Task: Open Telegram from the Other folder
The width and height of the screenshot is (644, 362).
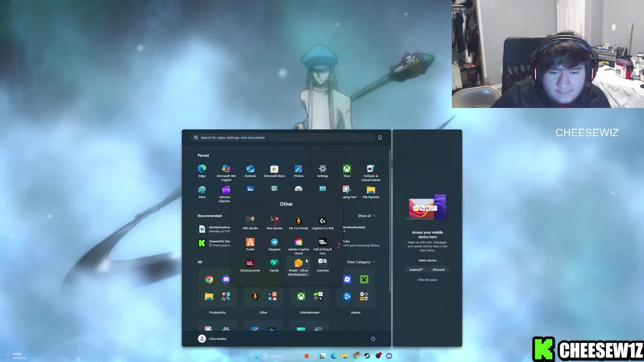Action: pos(274,244)
